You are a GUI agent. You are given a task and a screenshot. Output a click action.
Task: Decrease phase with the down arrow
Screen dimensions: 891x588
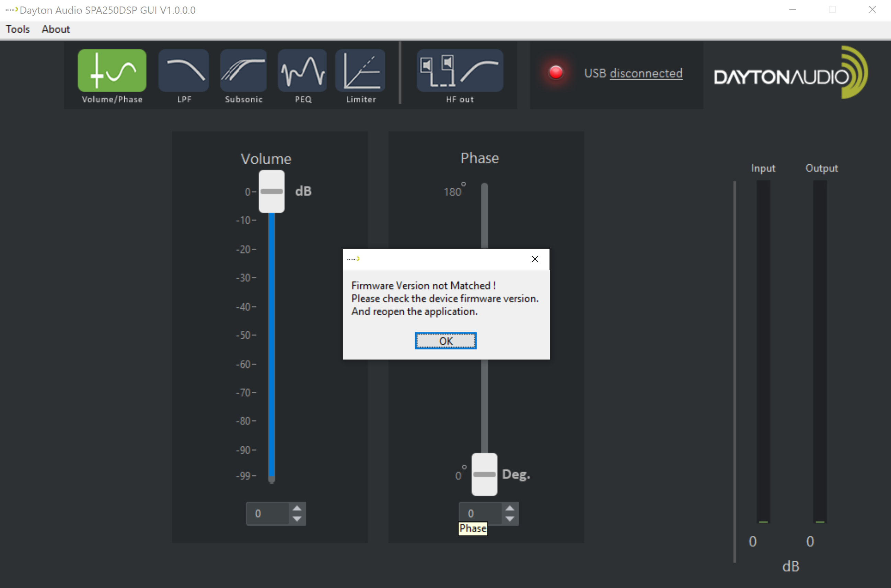tap(510, 519)
